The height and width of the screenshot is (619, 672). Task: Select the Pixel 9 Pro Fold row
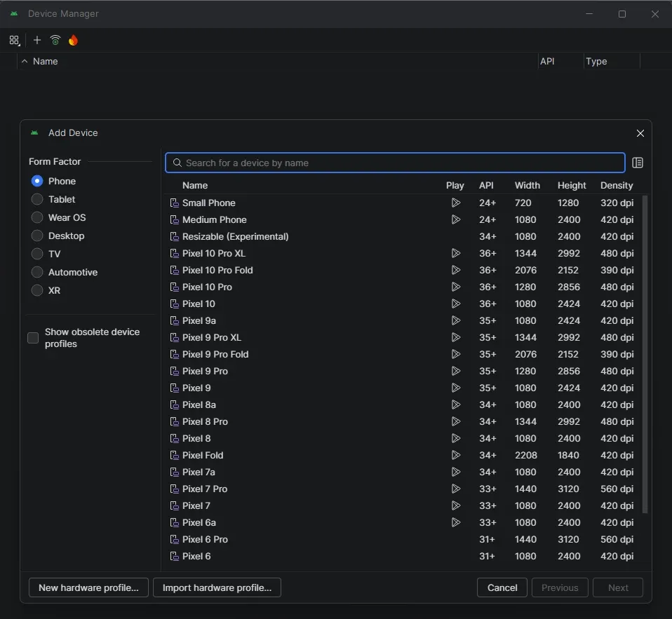tap(403, 354)
